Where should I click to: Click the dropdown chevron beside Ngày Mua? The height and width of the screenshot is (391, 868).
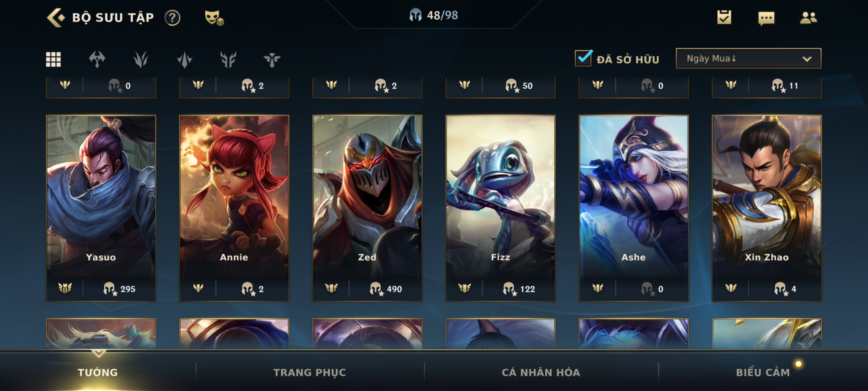807,59
